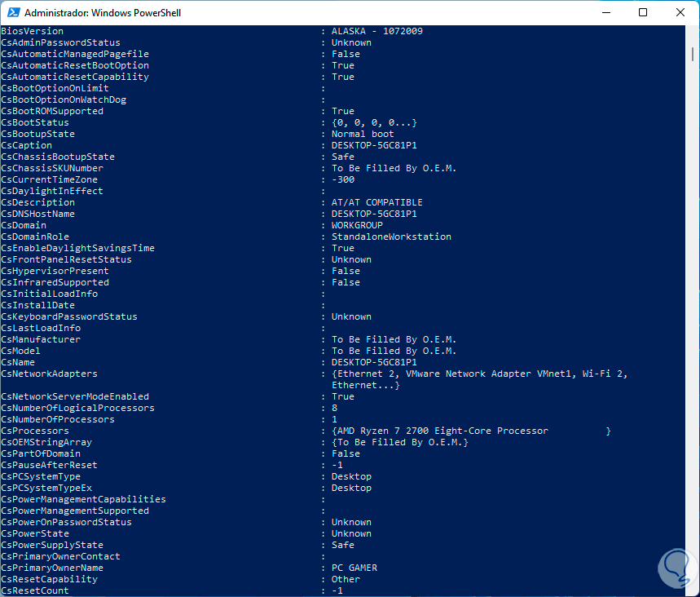Click the empty scrollbar track below the thumb

click(x=693, y=326)
